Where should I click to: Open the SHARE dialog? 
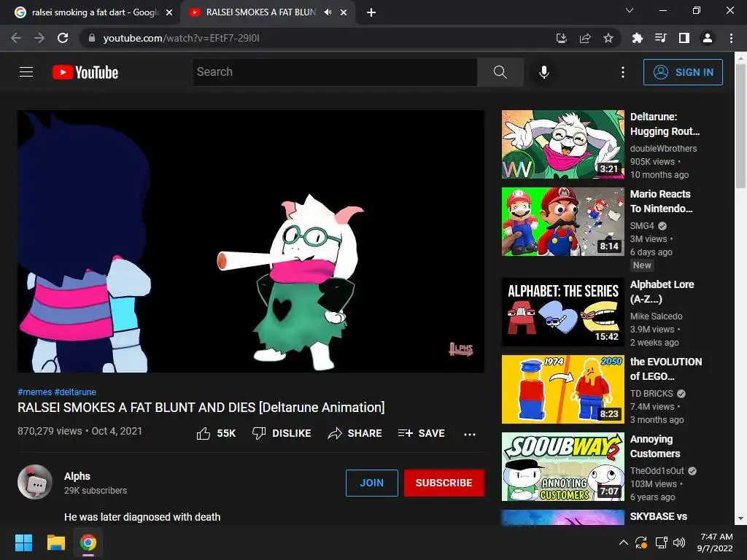tap(355, 433)
